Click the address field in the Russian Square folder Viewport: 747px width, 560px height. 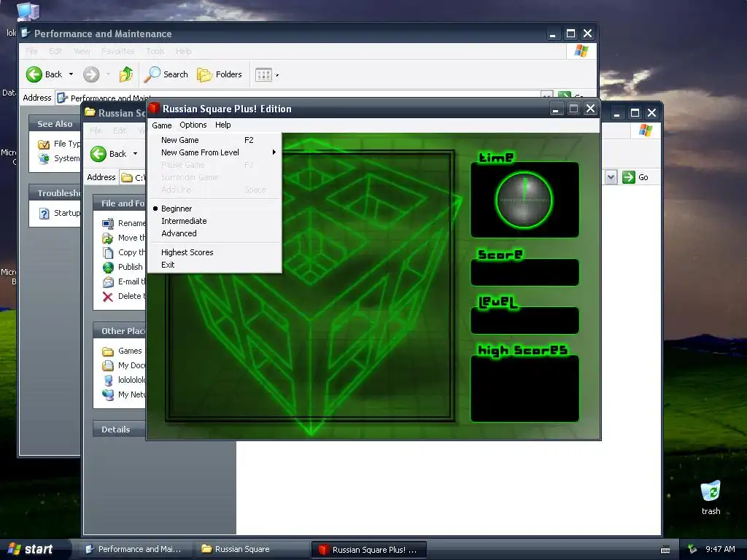(133, 177)
